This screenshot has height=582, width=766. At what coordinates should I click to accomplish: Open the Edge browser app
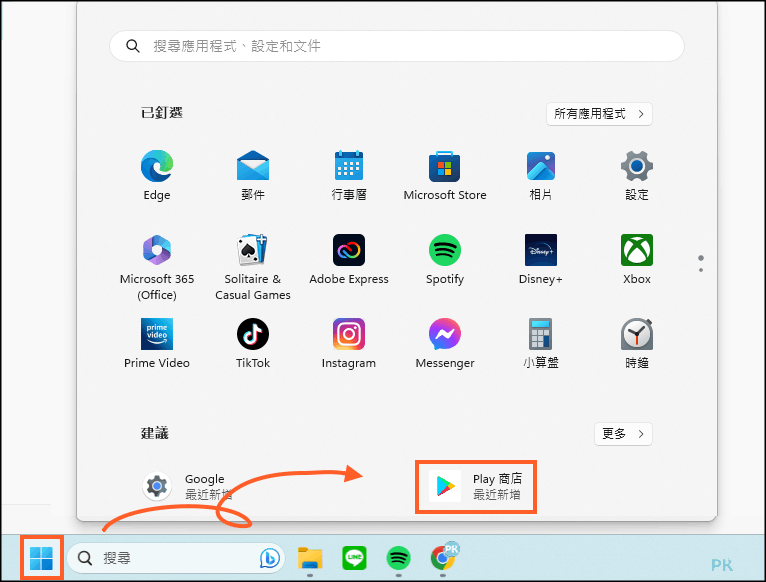click(157, 174)
